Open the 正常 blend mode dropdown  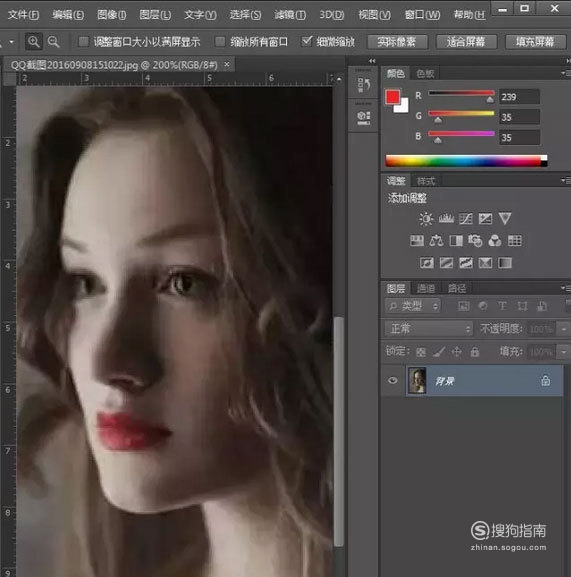429,328
